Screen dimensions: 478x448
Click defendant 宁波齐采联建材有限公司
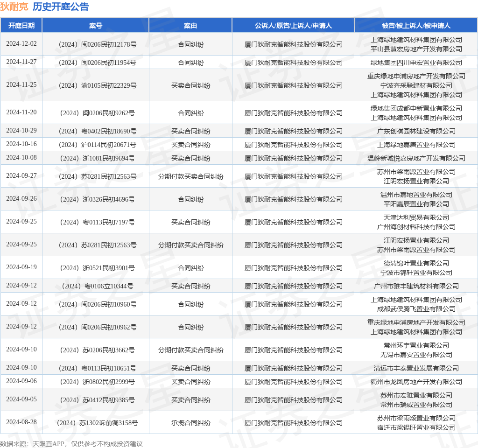(416, 86)
